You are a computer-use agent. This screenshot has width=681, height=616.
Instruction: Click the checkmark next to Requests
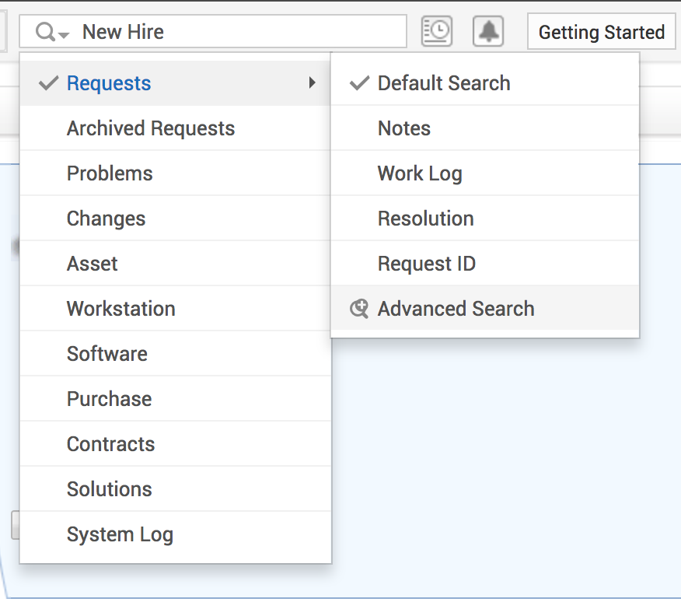point(47,82)
